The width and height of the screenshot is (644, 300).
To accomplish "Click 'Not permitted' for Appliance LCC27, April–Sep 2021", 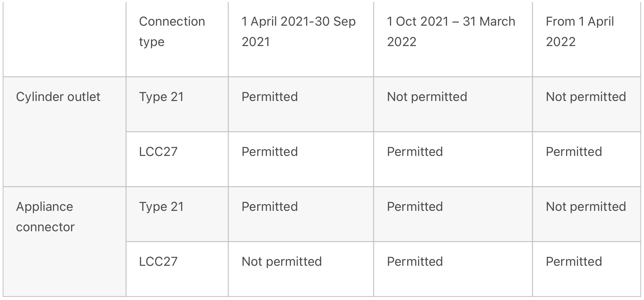I will tap(282, 262).
